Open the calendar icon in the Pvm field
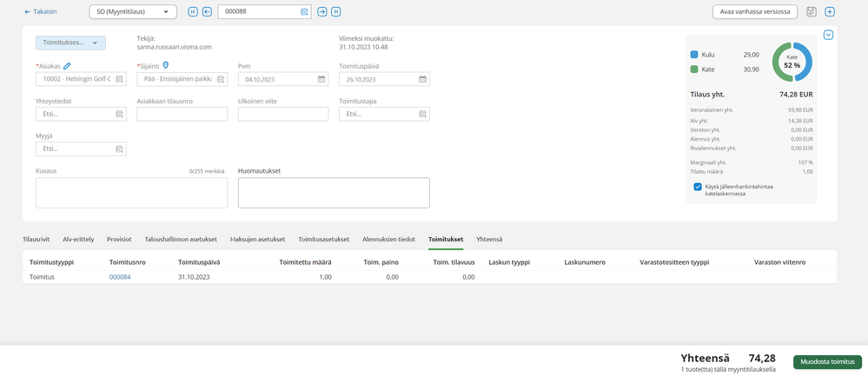868x376 pixels. click(321, 79)
